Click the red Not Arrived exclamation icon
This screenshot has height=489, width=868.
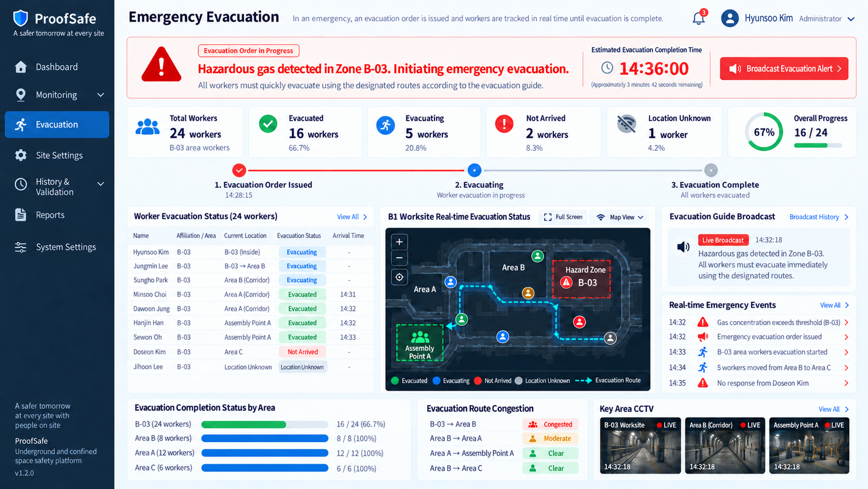point(504,124)
